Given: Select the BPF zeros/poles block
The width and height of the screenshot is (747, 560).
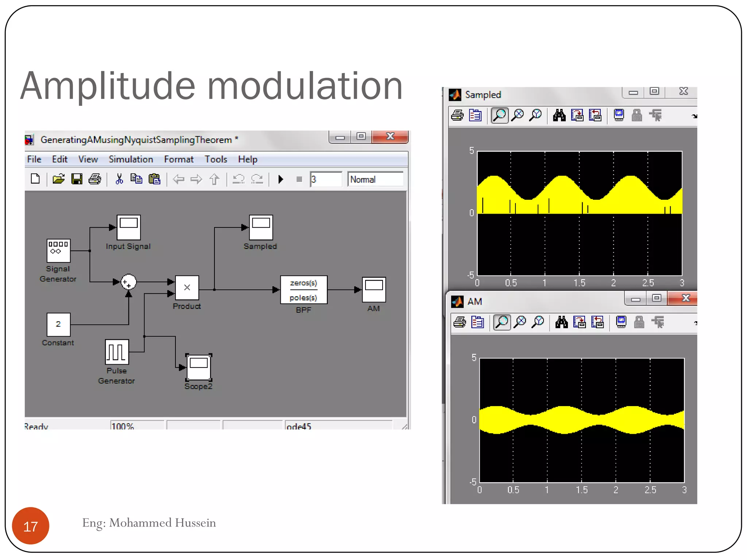Looking at the screenshot, I should 303,290.
